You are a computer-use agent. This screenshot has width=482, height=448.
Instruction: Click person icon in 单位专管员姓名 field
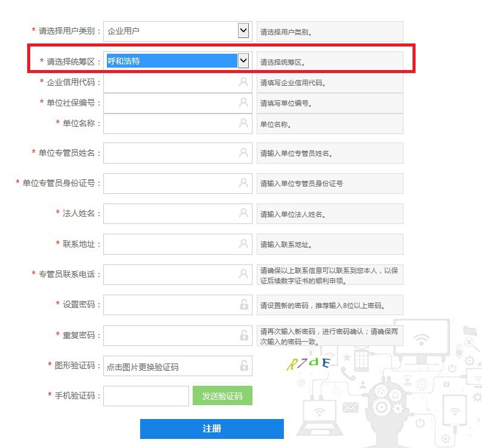point(243,153)
